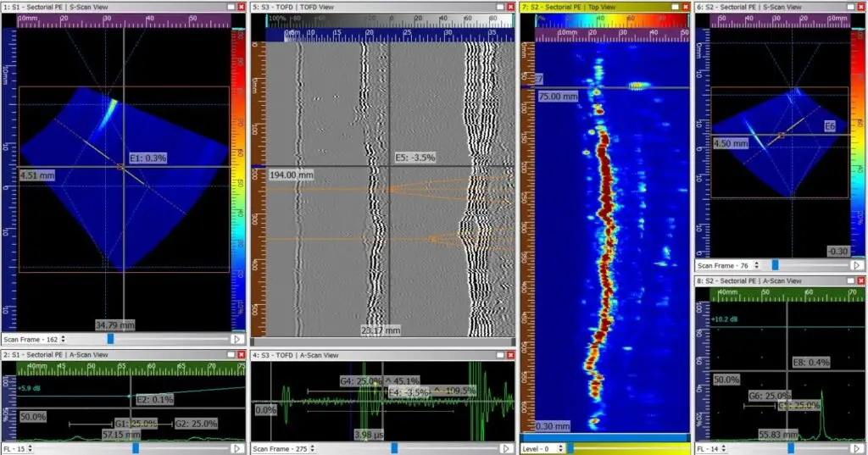Maximize the S2 Top View panel
This screenshot has width=868, height=455.
675,7
